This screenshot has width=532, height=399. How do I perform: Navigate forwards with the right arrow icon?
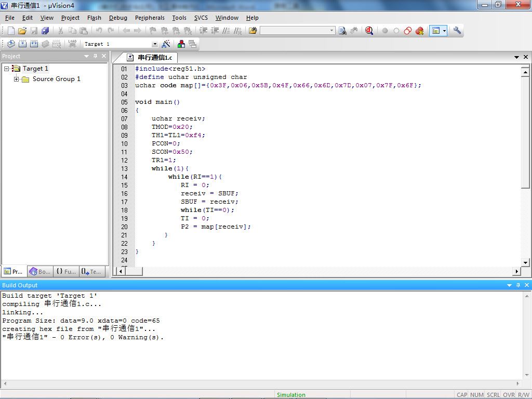tap(137, 31)
